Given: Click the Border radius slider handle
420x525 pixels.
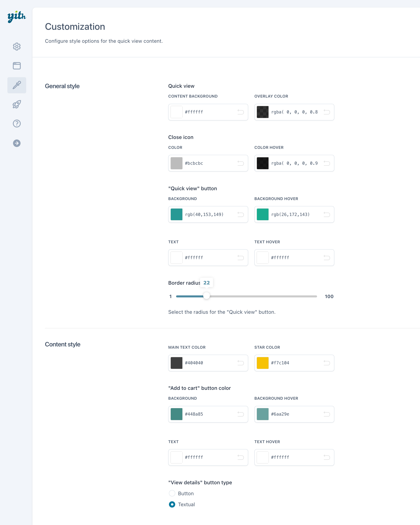Looking at the screenshot, I should pyautogui.click(x=206, y=296).
